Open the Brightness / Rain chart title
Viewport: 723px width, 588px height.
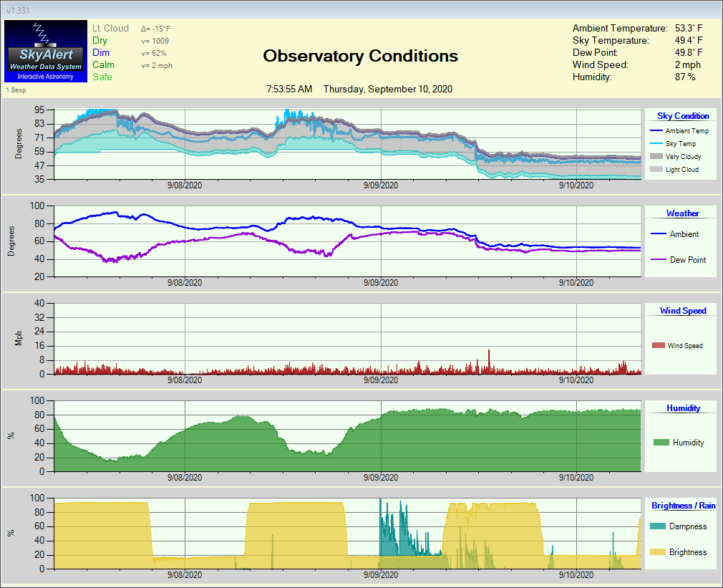[x=683, y=506]
